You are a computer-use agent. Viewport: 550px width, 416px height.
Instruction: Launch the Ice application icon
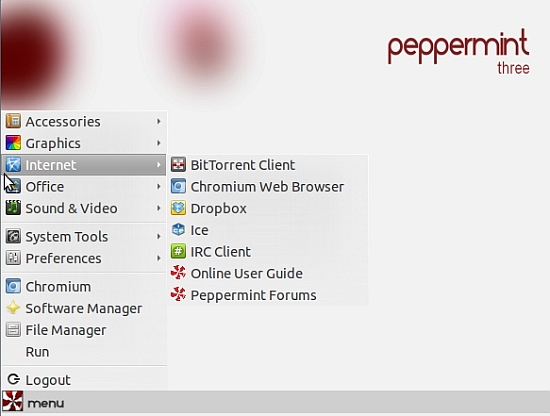click(178, 230)
